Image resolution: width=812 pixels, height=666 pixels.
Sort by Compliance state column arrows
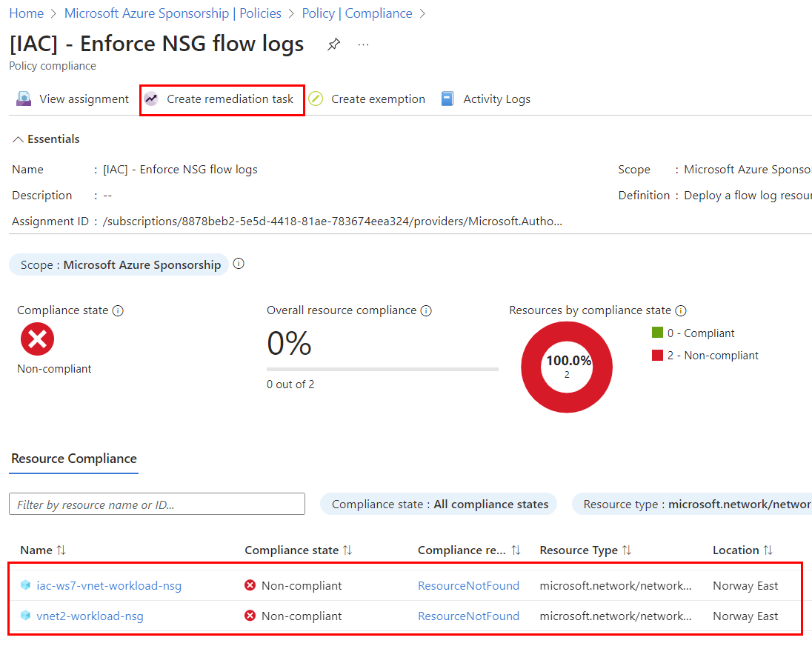pyautogui.click(x=347, y=550)
